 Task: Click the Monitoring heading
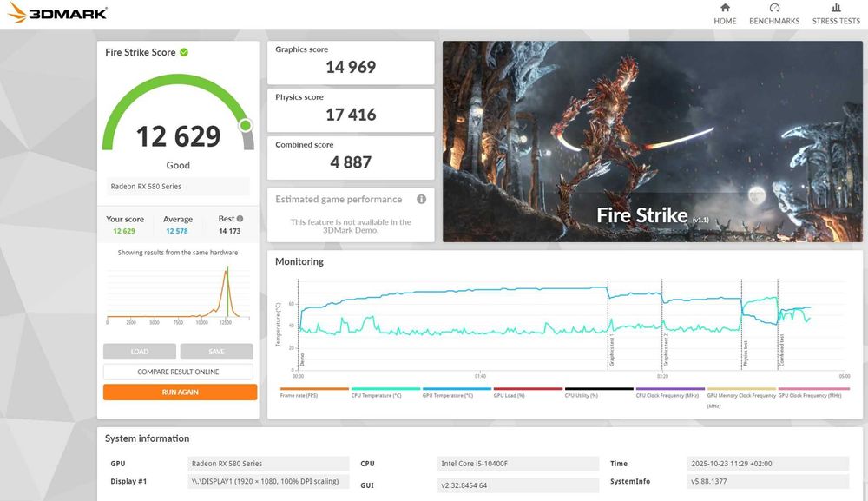299,261
